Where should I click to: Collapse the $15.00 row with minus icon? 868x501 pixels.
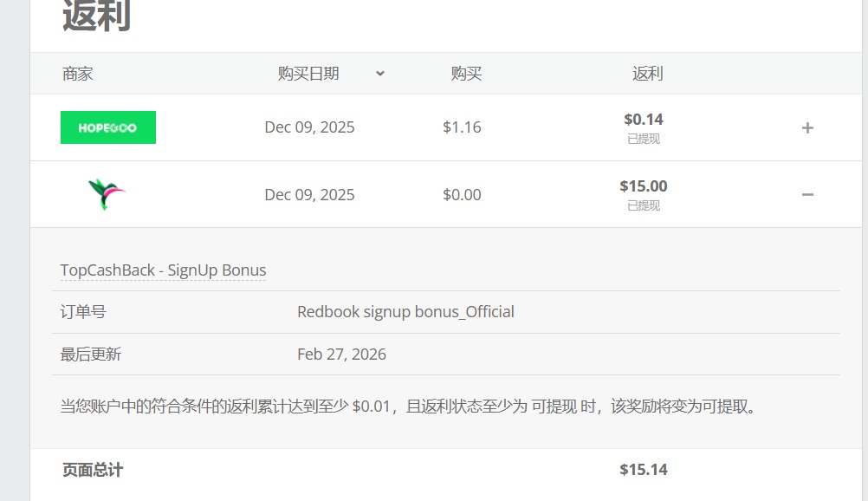807,195
